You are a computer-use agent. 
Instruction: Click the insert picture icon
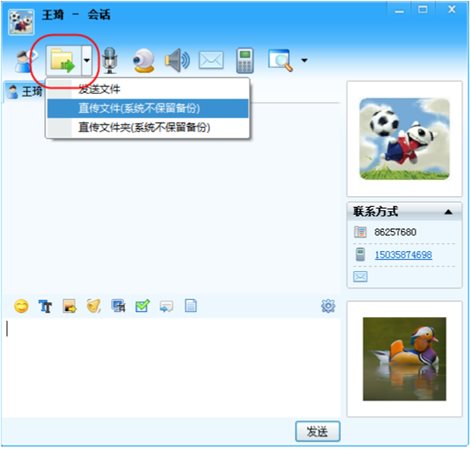coord(70,306)
